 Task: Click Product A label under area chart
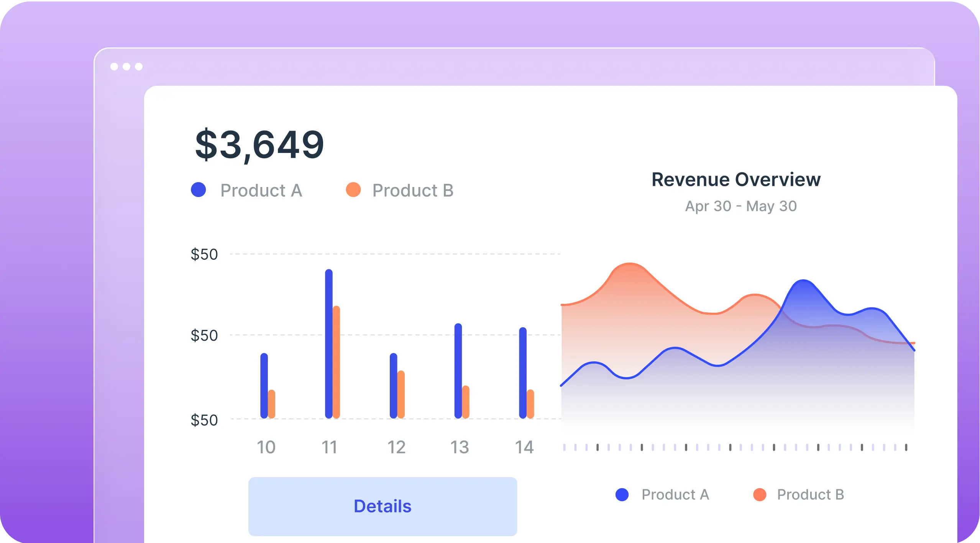click(675, 494)
